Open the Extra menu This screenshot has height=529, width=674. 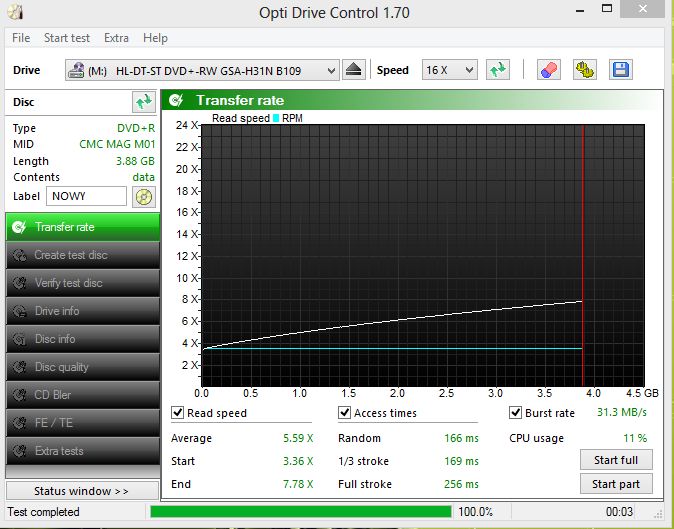pos(116,38)
